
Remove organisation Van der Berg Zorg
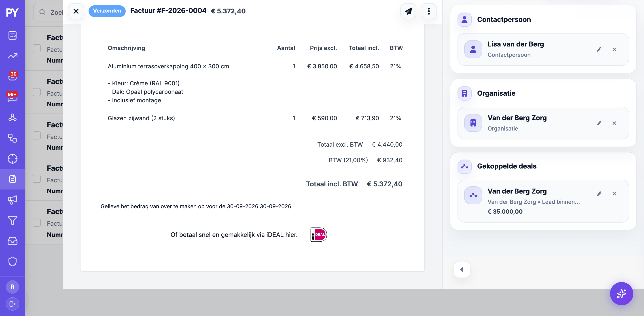614,123
